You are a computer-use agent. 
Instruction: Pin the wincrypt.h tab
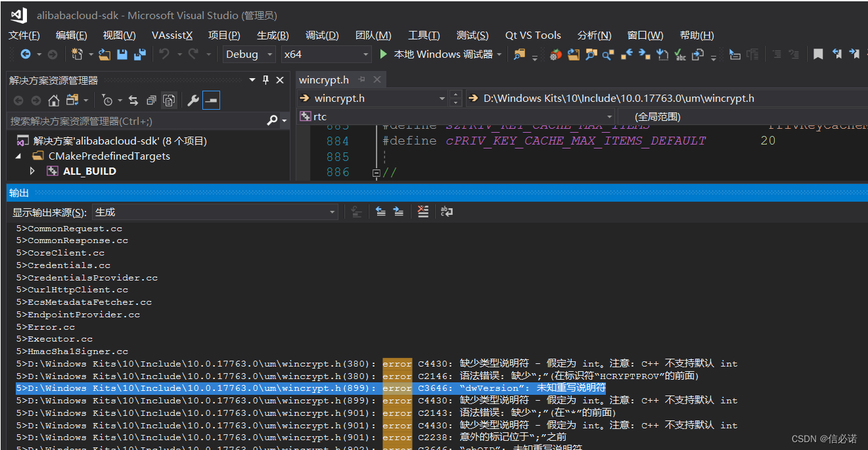(362, 80)
